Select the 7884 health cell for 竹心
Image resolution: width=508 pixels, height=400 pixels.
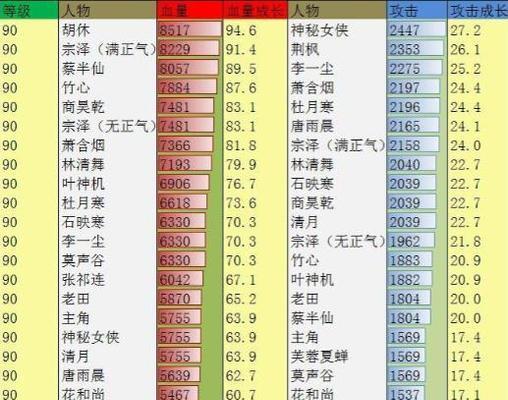coord(190,88)
